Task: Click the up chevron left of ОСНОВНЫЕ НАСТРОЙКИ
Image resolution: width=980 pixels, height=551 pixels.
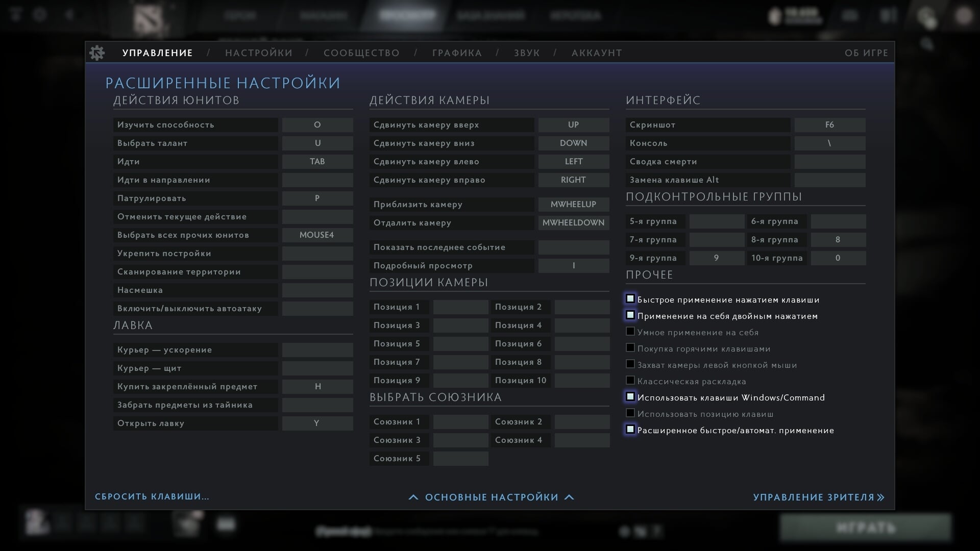Action: (x=413, y=497)
